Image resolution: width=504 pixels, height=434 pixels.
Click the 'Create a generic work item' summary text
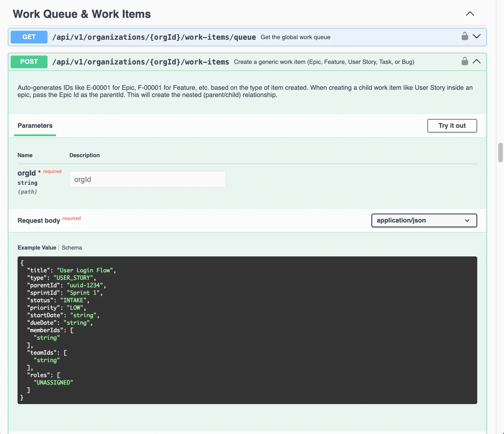click(324, 62)
